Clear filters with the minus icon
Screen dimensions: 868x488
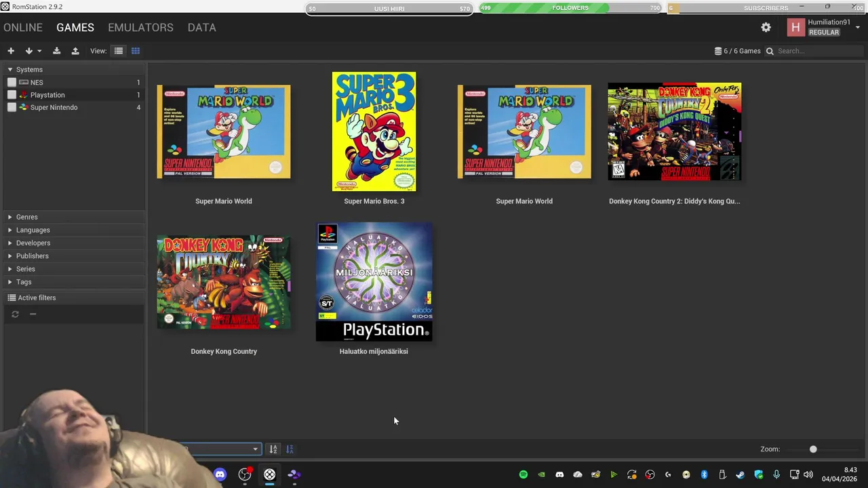point(33,314)
